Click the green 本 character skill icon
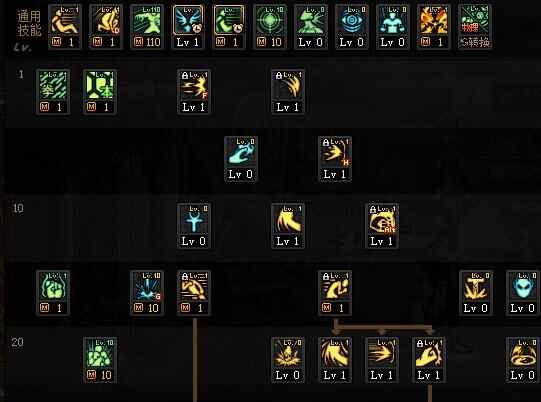This screenshot has width=541, height=402. pyautogui.click(x=100, y=92)
